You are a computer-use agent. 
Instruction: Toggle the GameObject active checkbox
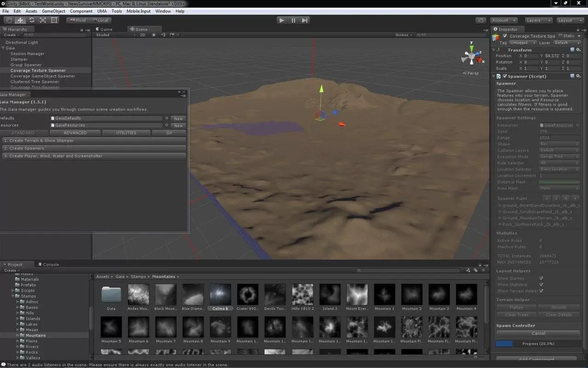[x=505, y=36]
